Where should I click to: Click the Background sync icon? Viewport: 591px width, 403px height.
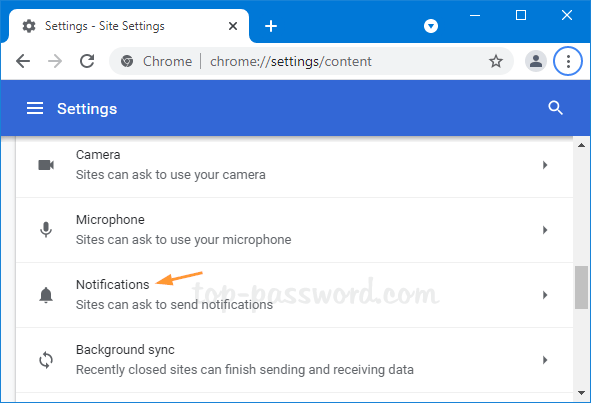(x=46, y=360)
